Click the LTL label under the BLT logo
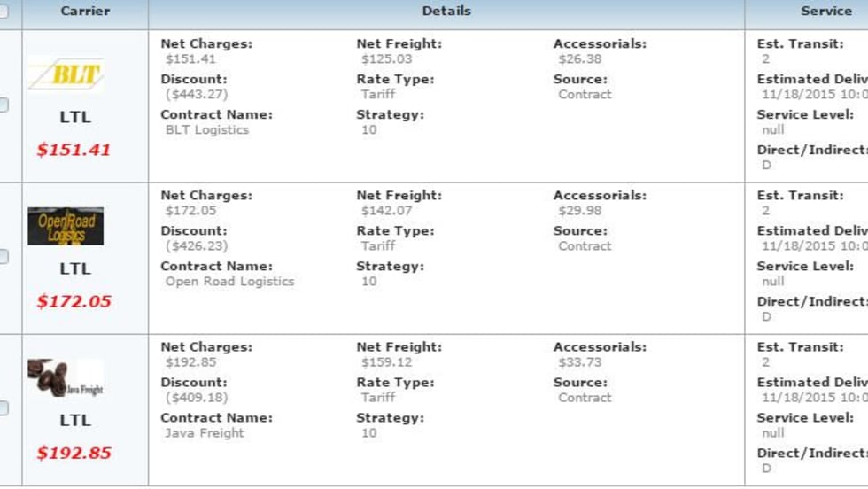Image resolution: width=868 pixels, height=489 pixels. 75,117
